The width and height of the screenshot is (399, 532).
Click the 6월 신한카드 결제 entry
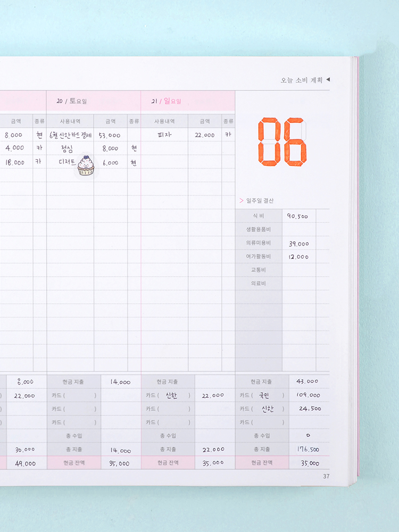tap(71, 135)
